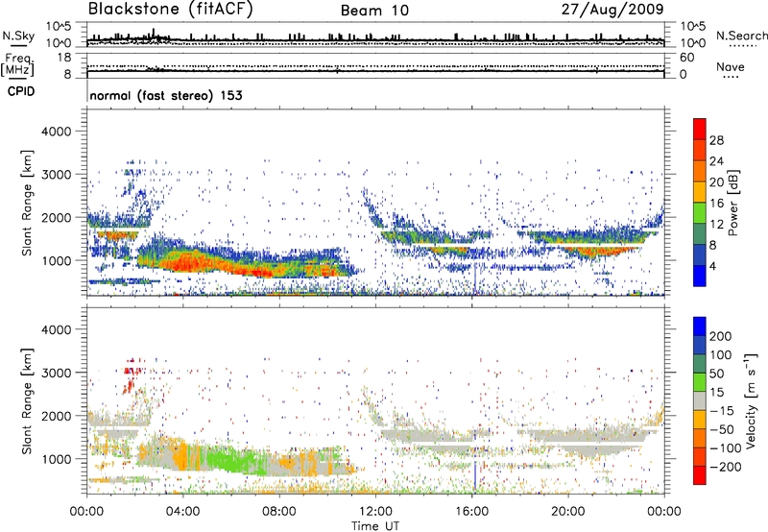This screenshot has width=768, height=532.
Task: Click the Slant Range label of velocity panel
Action: click(x=27, y=400)
